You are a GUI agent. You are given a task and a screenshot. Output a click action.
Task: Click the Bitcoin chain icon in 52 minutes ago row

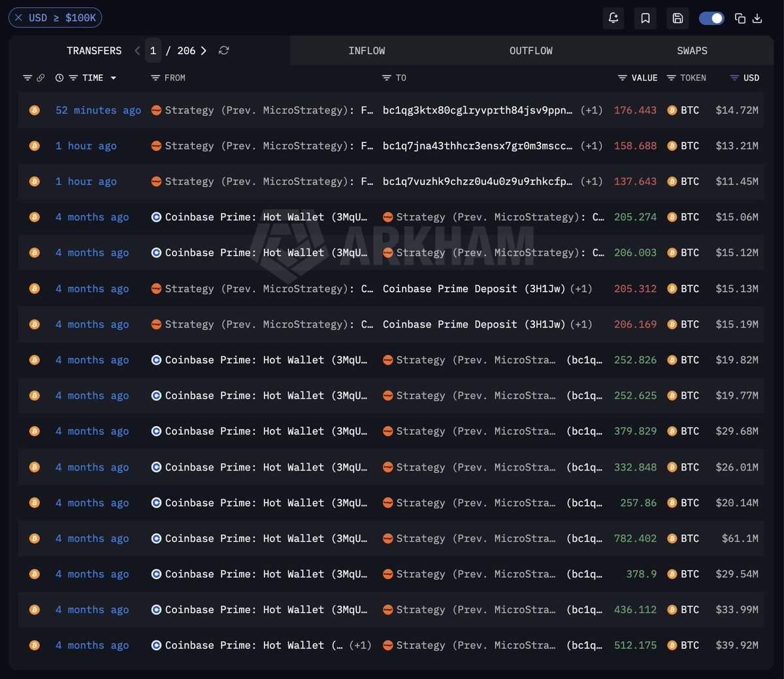click(x=34, y=110)
